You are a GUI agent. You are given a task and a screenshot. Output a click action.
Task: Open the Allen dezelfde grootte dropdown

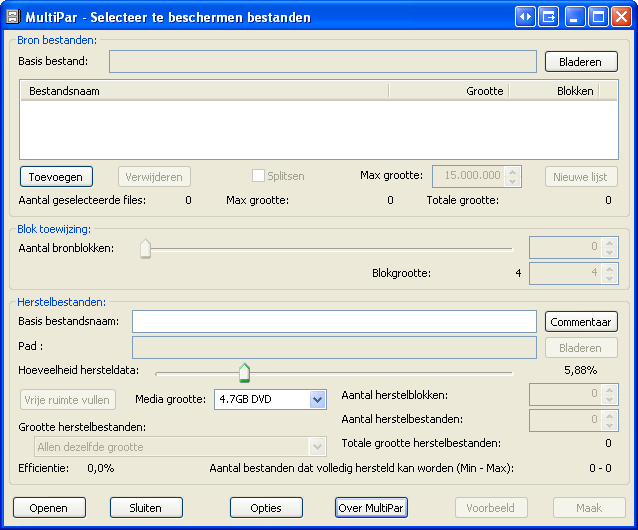(317, 447)
